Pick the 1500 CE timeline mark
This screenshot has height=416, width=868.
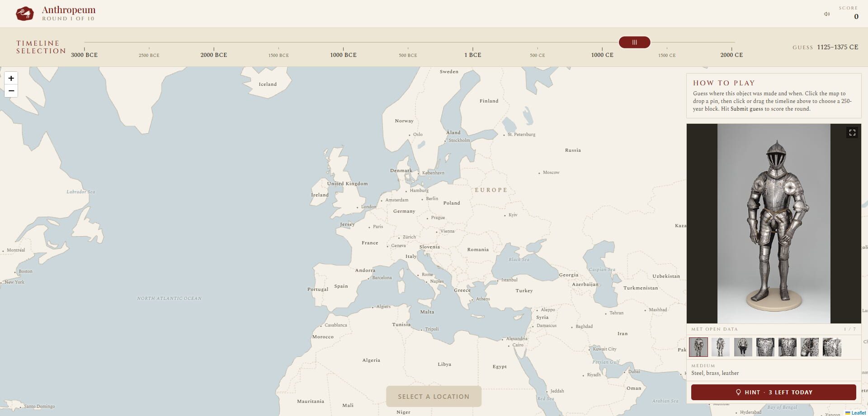667,55
